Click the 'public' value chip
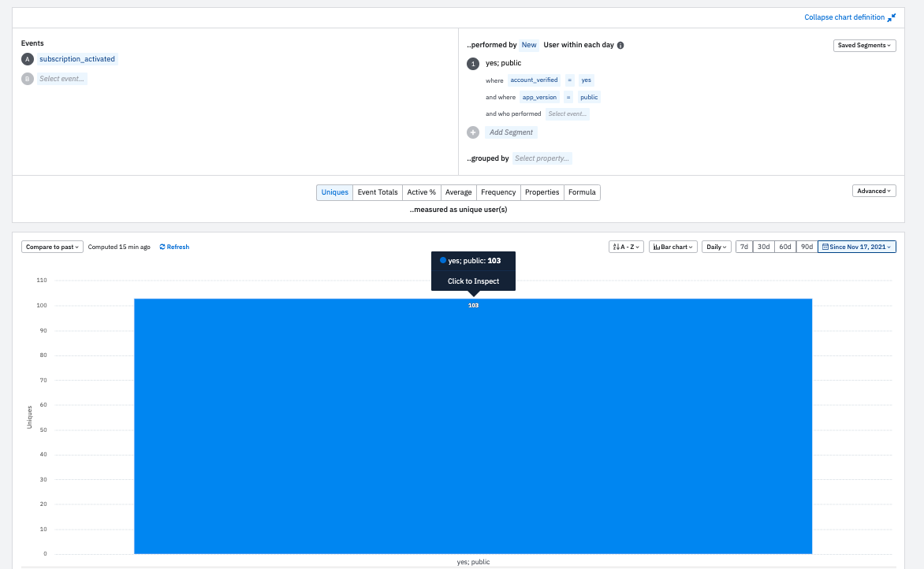924x569 pixels. tap(589, 97)
